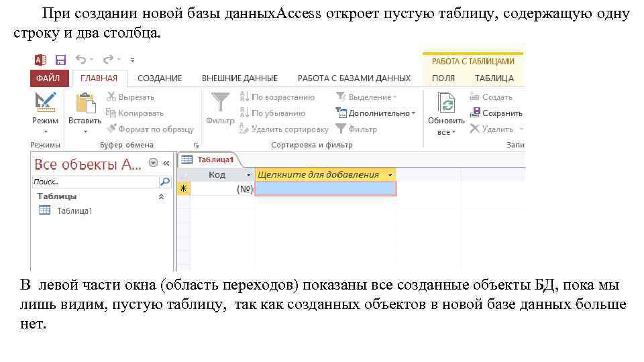Expand the Вставить dropdown arrow

pyautogui.click(x=85, y=131)
